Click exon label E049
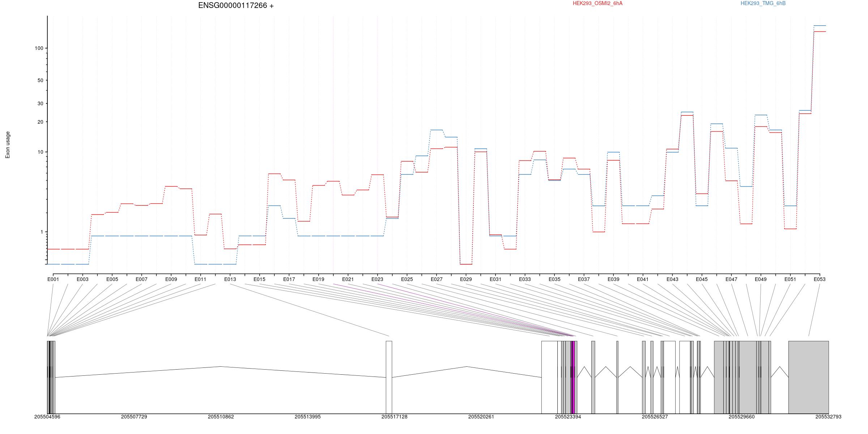Image resolution: width=868 pixels, height=434 pixels. 761,279
